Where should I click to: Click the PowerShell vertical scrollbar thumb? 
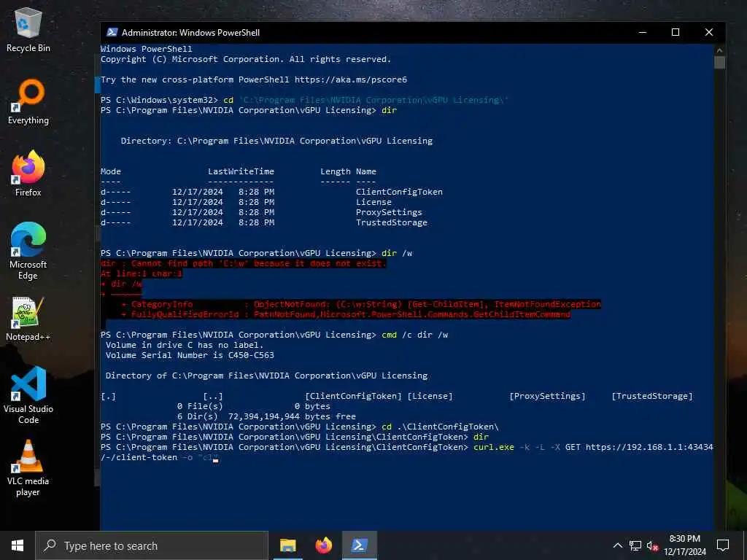(719, 63)
